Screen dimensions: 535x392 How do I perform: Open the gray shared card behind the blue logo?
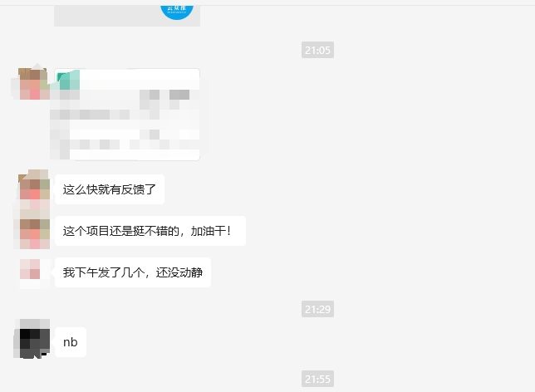(x=127, y=16)
